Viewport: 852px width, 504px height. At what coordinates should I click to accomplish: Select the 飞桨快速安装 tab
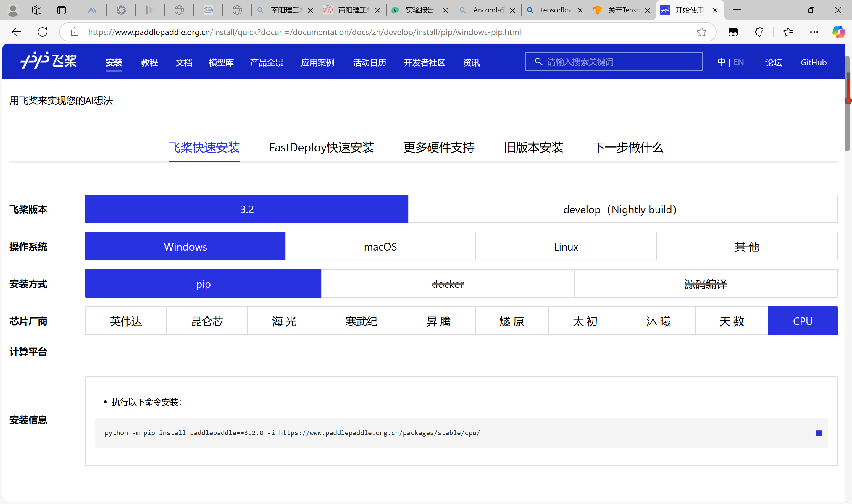(204, 147)
